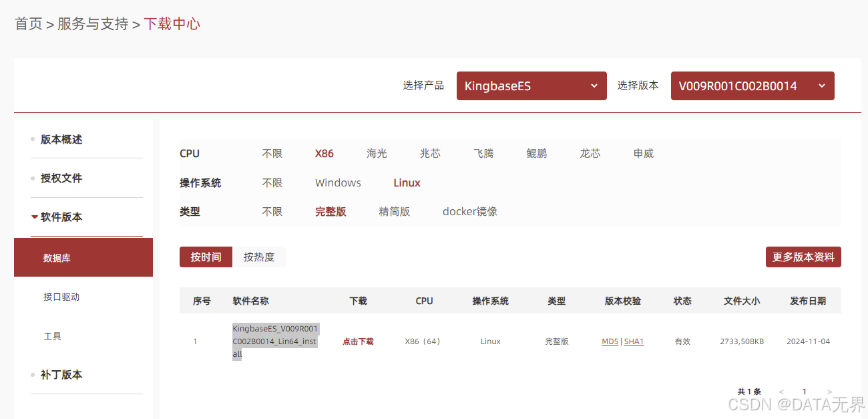Viewport: 868px width, 419px height.
Task: Go to previous page arrow
Action: point(781,392)
